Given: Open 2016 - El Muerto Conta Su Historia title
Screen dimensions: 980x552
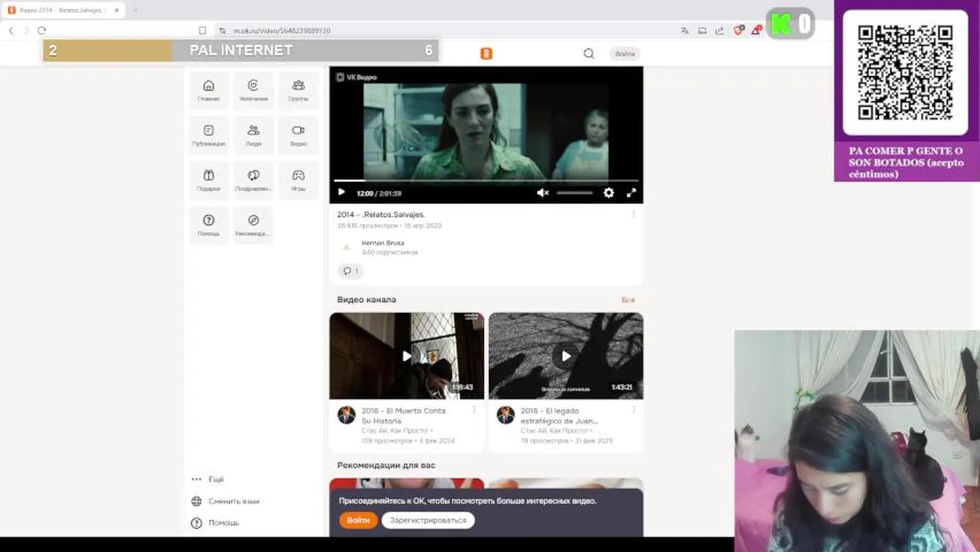Looking at the screenshot, I should point(403,416).
